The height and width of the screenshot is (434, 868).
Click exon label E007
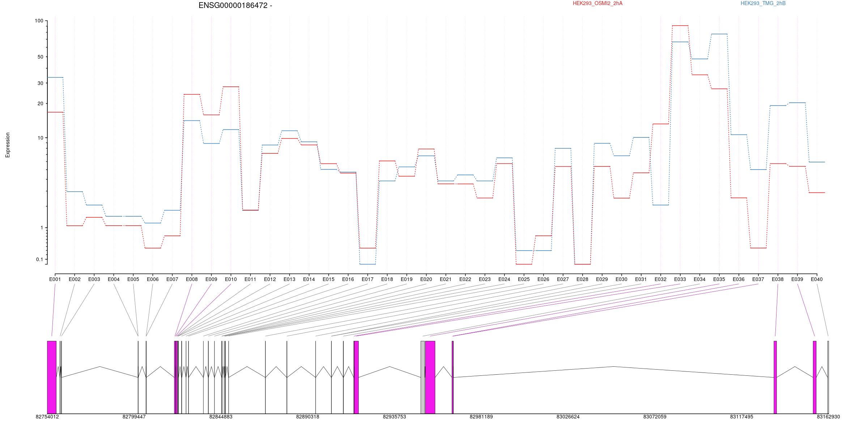[172, 279]
